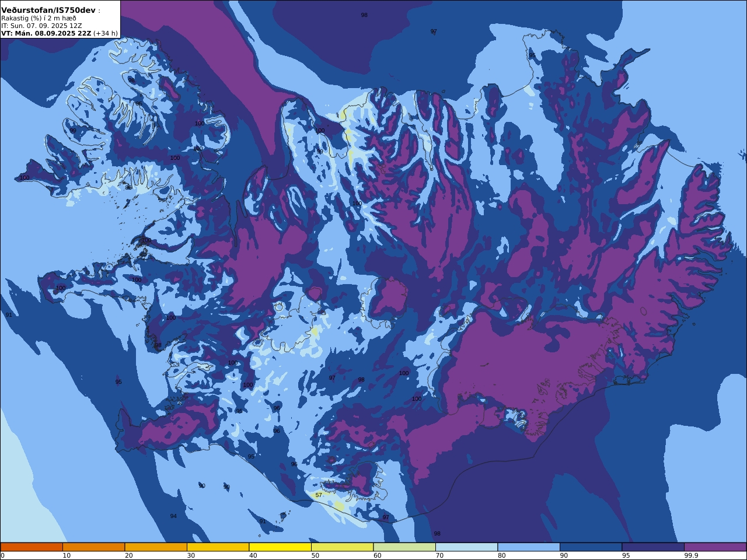Click the yellow-green 50–60 legend swatch
The image size is (747, 560).
click(342, 547)
